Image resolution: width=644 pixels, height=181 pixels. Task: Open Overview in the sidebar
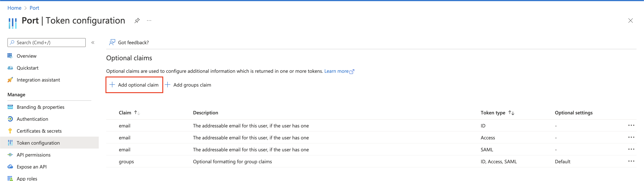coord(26,56)
